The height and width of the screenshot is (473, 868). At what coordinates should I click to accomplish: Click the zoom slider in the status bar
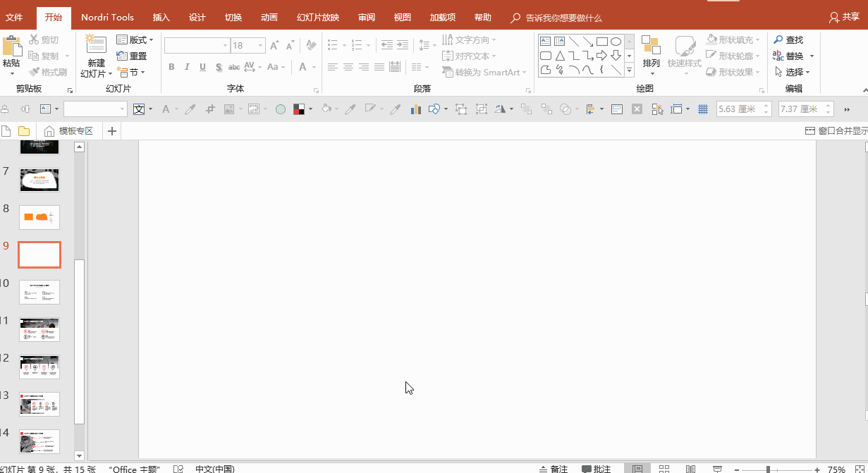pos(768,469)
